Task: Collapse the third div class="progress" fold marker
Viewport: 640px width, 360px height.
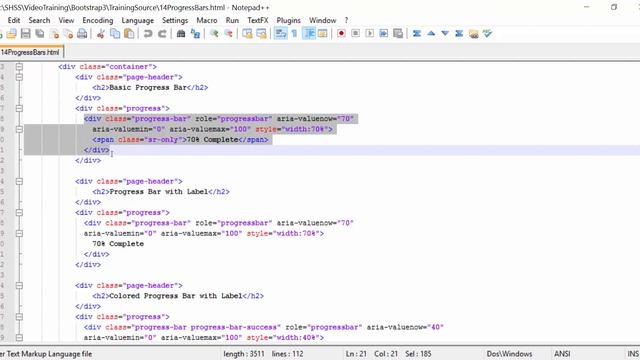Action: point(19,317)
